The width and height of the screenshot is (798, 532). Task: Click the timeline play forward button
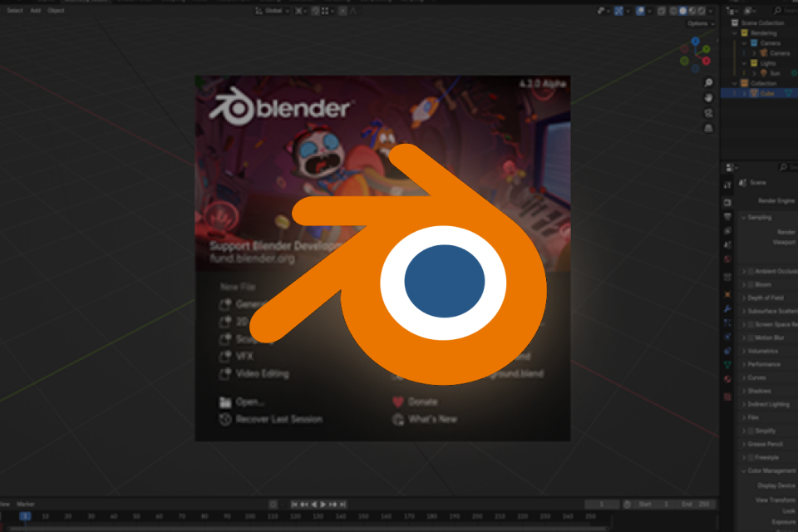tap(323, 504)
